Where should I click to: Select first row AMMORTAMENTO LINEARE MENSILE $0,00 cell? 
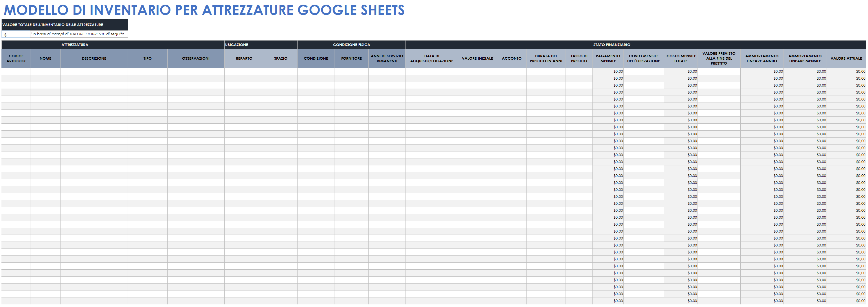[805, 72]
